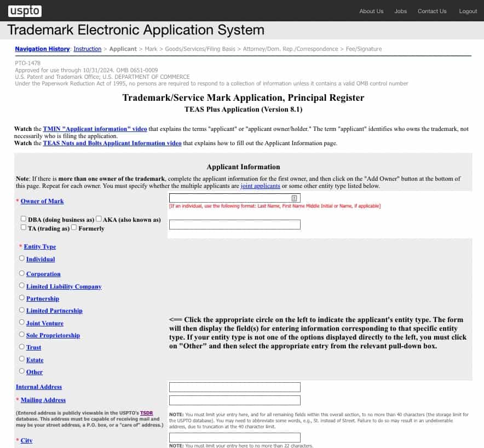Screen dimensions: 484x448
Task: Click the "Fee/Signature" breadcrumb text
Action: [364, 49]
